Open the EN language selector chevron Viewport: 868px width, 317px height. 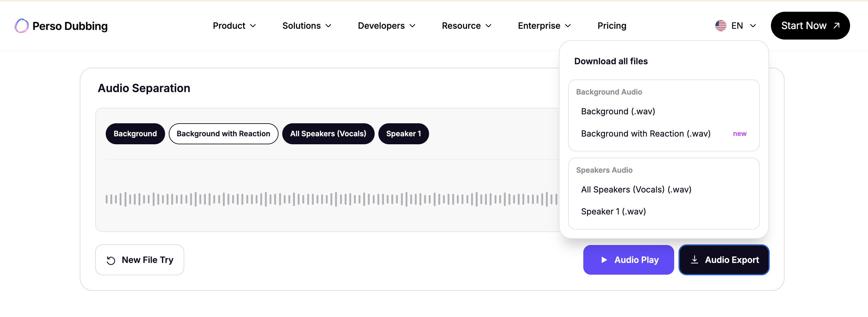point(753,26)
